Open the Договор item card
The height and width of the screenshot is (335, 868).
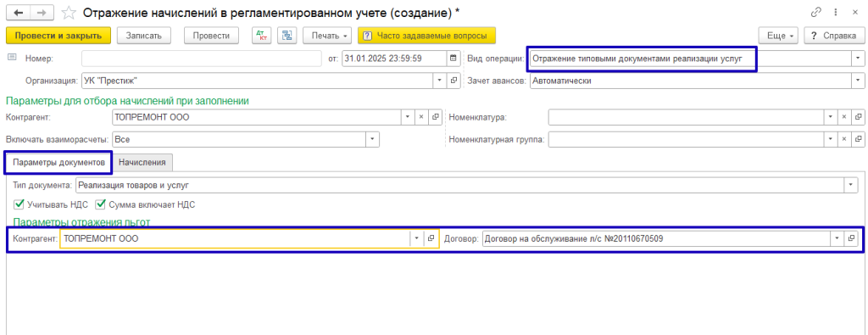851,239
